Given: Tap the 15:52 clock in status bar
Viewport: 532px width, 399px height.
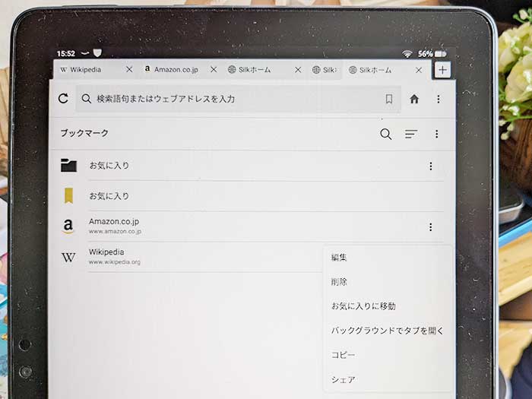Looking at the screenshot, I should click(66, 54).
